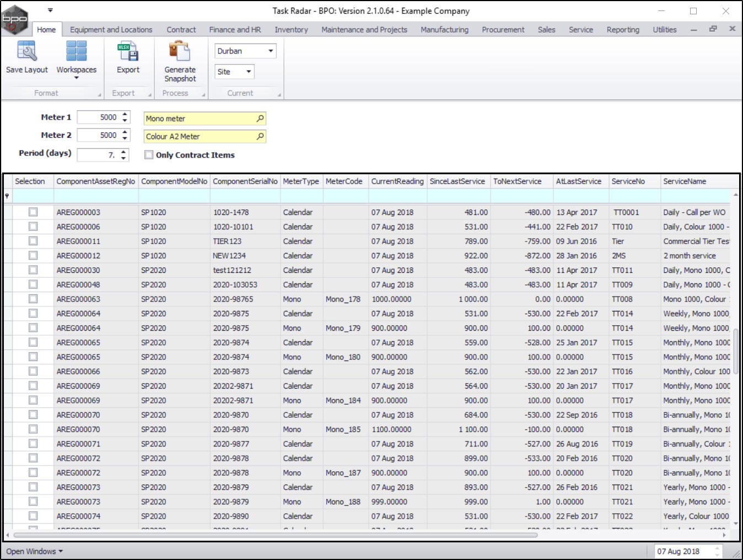Viewport: 743px width, 560px height.
Task: Expand the Site dropdown
Action: click(249, 72)
